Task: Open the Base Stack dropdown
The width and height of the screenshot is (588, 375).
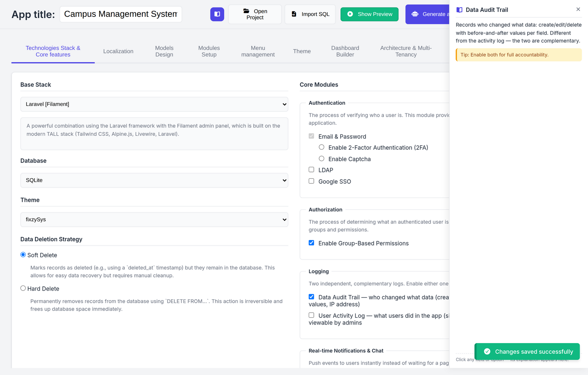Action: pos(154,104)
